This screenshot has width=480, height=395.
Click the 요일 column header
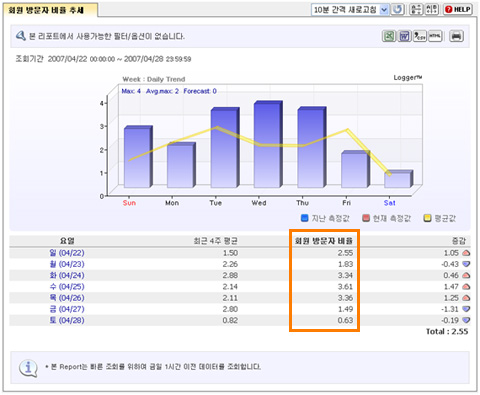[67, 241]
